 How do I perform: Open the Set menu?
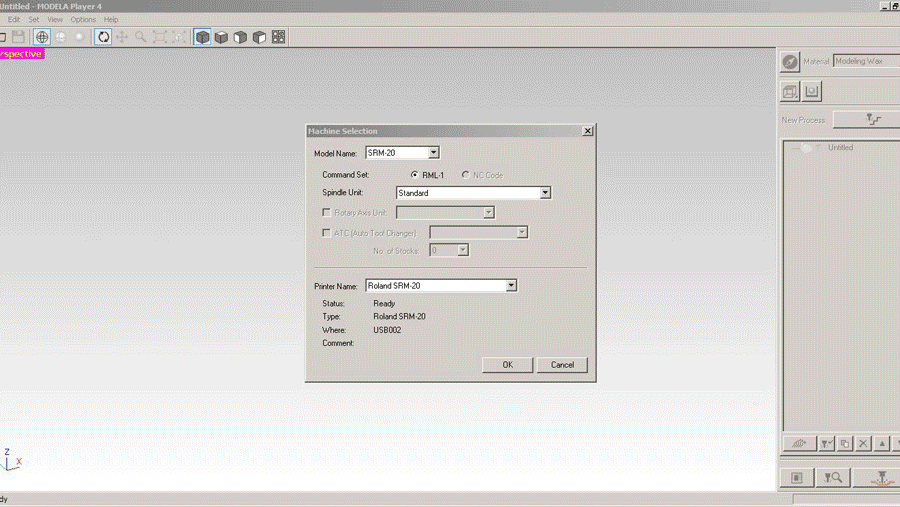coord(34,20)
